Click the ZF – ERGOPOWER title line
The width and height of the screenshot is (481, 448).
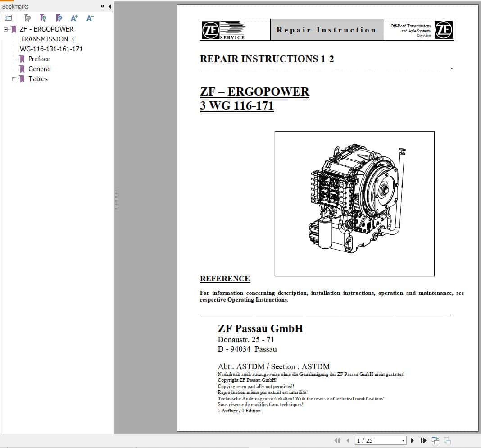point(254,91)
